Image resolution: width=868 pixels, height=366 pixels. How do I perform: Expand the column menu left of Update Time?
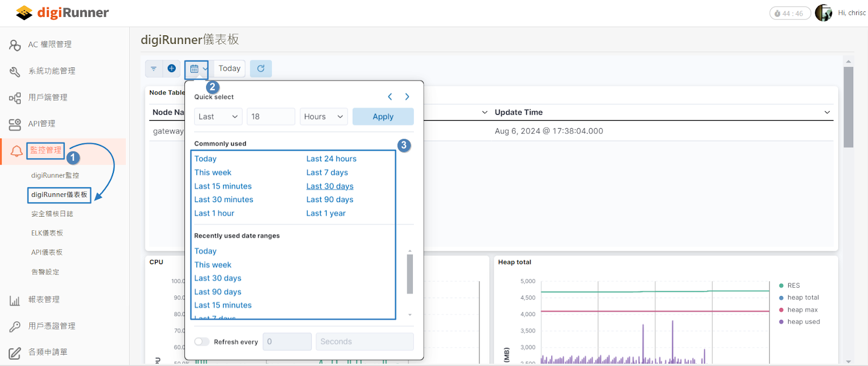pyautogui.click(x=484, y=112)
